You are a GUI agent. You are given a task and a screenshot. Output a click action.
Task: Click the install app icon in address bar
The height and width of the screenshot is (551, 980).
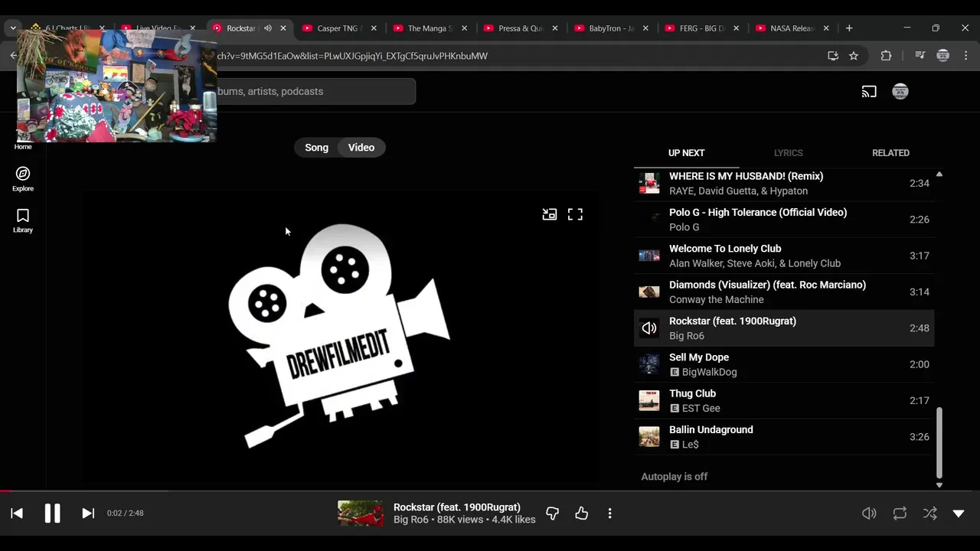833,56
